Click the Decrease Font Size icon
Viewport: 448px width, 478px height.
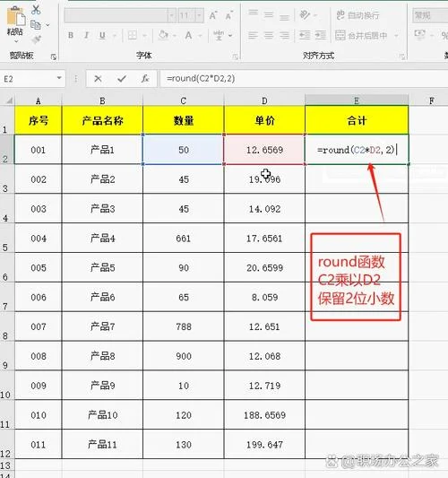click(228, 15)
